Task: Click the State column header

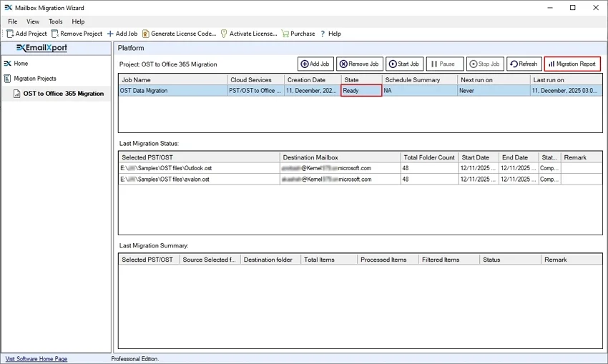Action: click(x=361, y=80)
